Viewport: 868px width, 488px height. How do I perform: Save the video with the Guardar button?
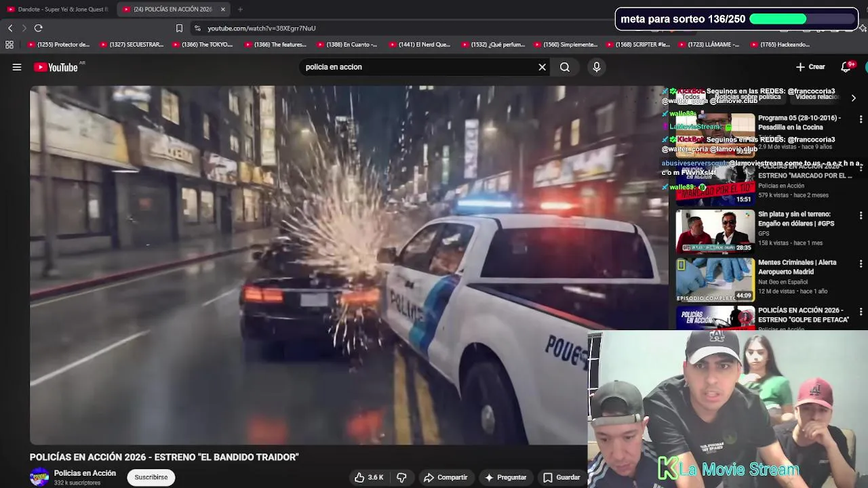[561, 477]
